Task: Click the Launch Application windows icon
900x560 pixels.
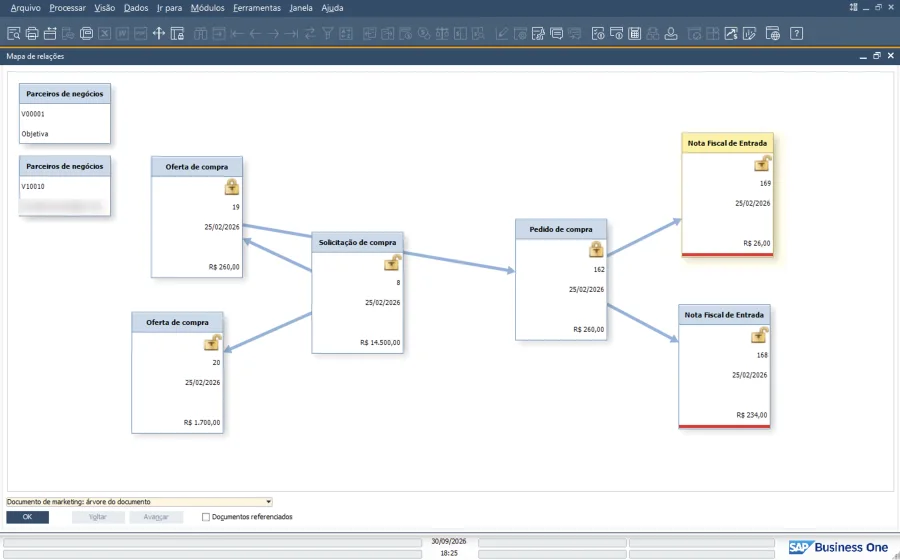Action: pos(87,34)
